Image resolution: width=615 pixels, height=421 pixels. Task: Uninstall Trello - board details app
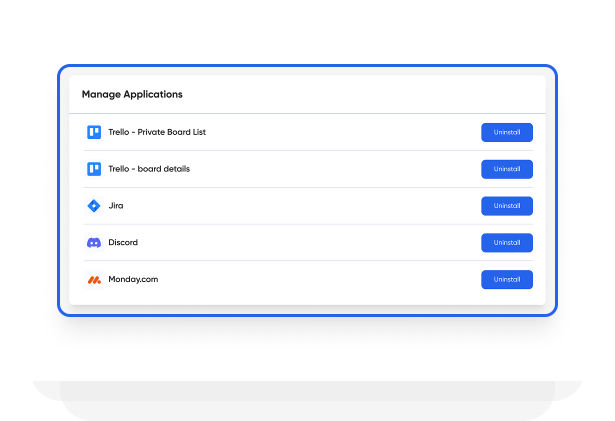tap(506, 169)
